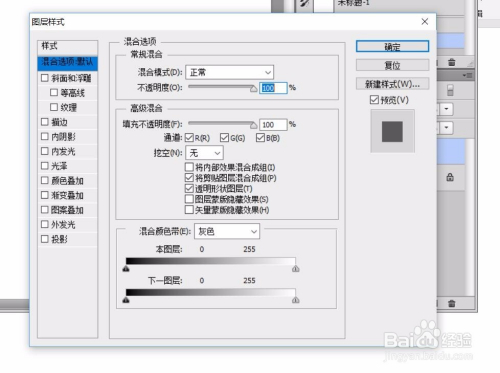Click the lower dropdown arrow in the background panel

(446, 128)
